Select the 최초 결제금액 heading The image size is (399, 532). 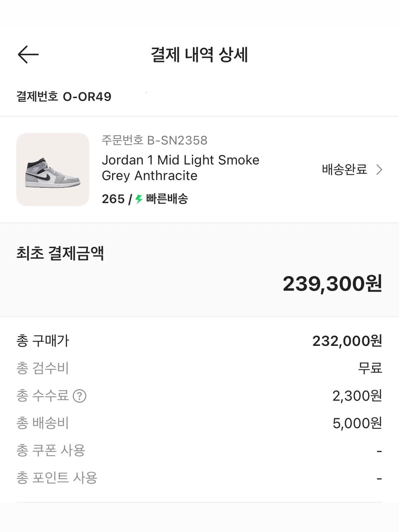(x=60, y=253)
